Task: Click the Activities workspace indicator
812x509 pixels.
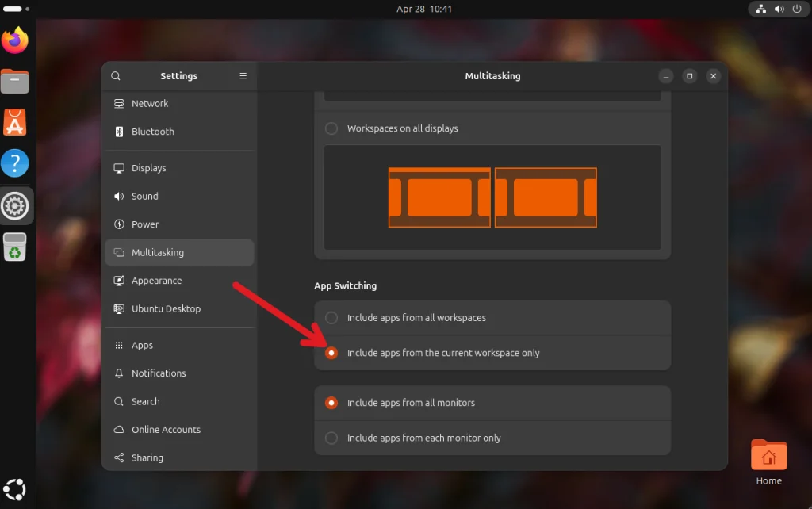Action: pos(16,9)
